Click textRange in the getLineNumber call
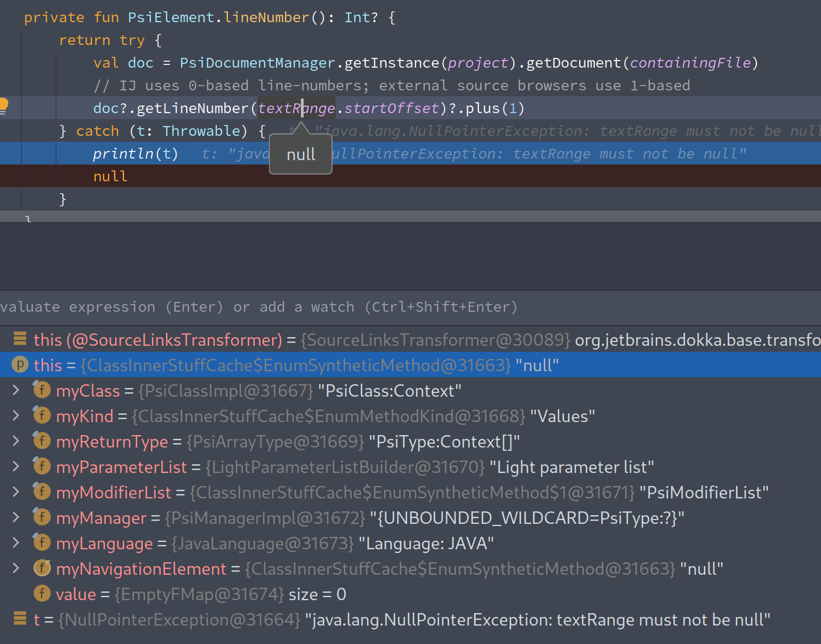 point(297,108)
